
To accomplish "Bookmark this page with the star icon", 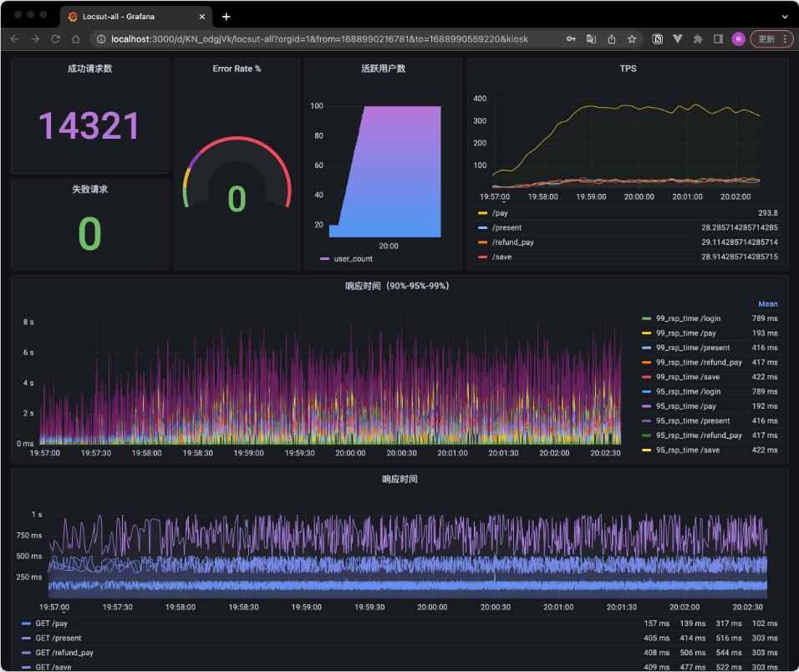I will click(632, 38).
